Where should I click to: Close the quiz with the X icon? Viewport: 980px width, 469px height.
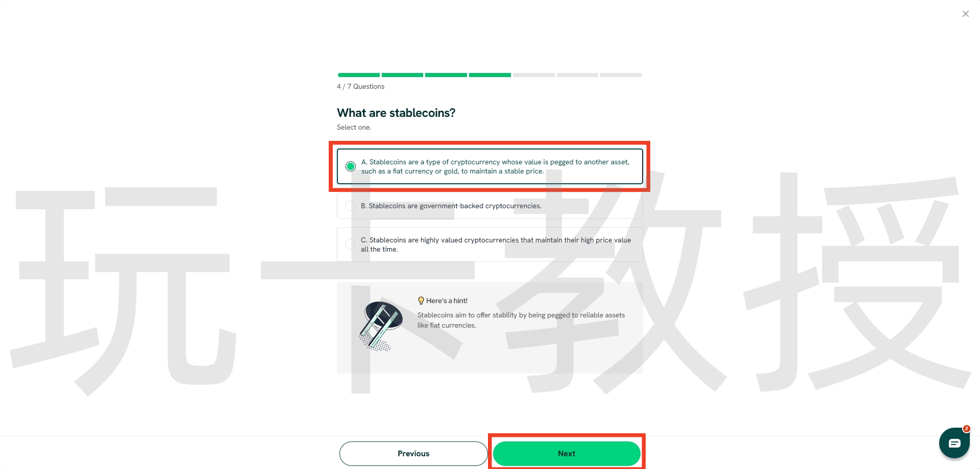point(965,14)
